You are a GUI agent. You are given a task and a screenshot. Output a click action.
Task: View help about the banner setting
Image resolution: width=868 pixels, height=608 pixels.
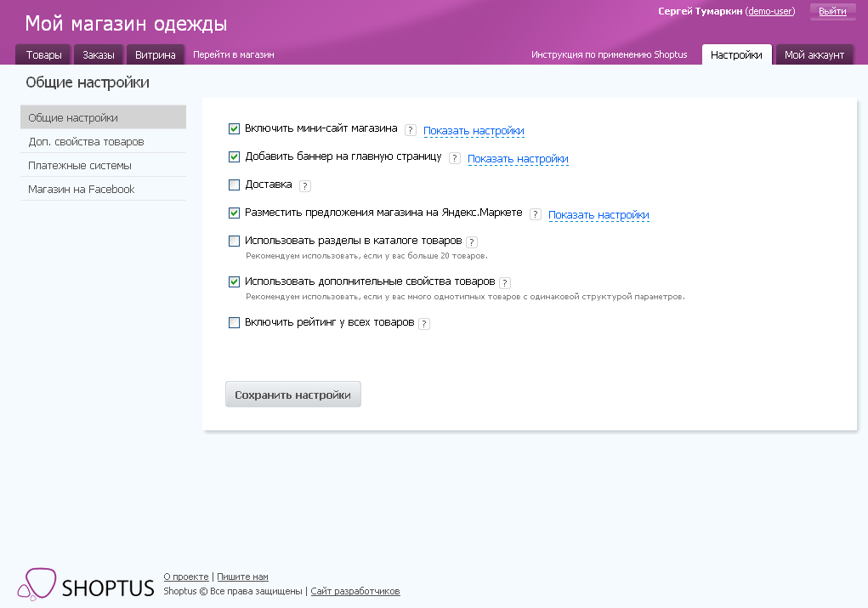[454, 157]
